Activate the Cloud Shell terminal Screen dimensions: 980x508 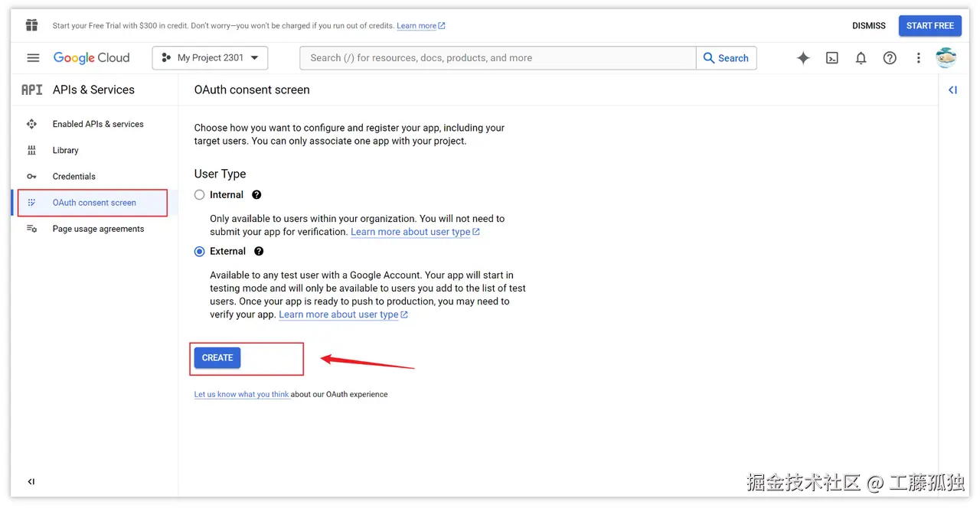pos(831,57)
